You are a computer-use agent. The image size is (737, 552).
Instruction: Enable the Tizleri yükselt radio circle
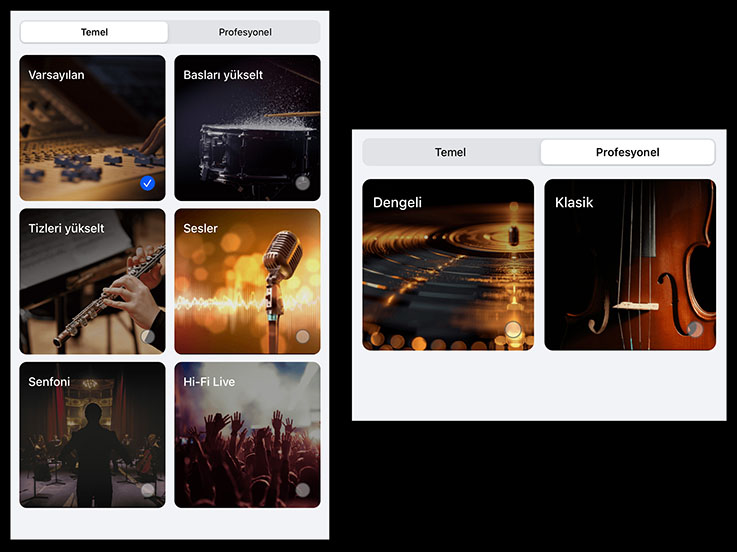pyautogui.click(x=148, y=336)
